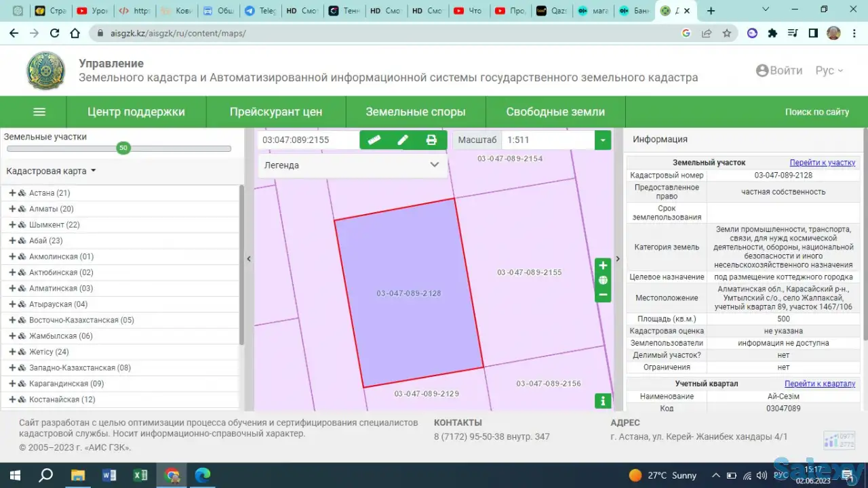The height and width of the screenshot is (488, 868).
Task: Click the Перейти к участку link
Action: 822,163
